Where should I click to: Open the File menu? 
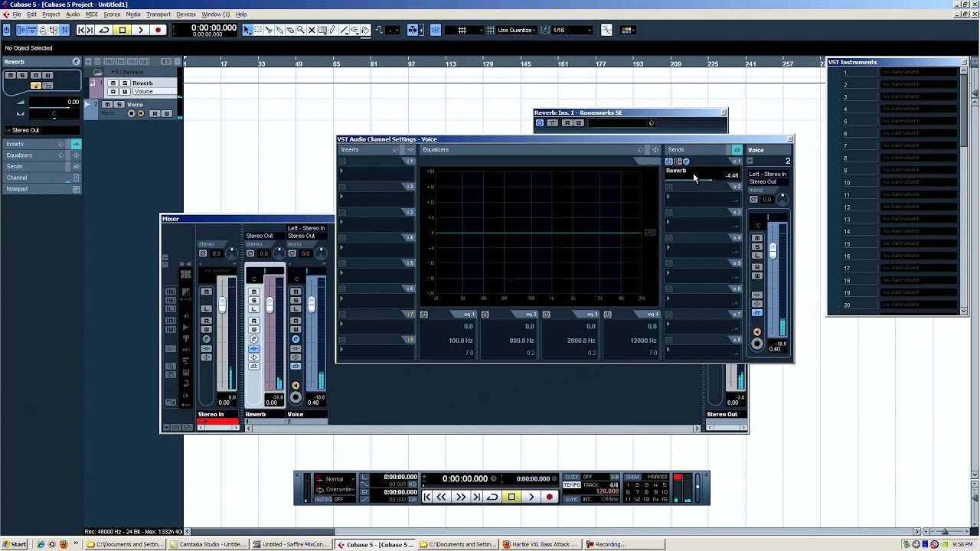coord(16,15)
